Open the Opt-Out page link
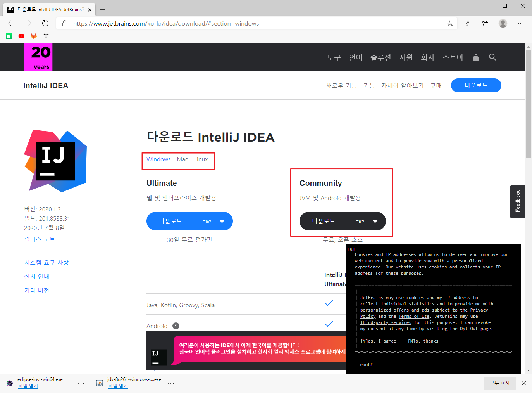532x393 pixels. [x=475, y=329]
